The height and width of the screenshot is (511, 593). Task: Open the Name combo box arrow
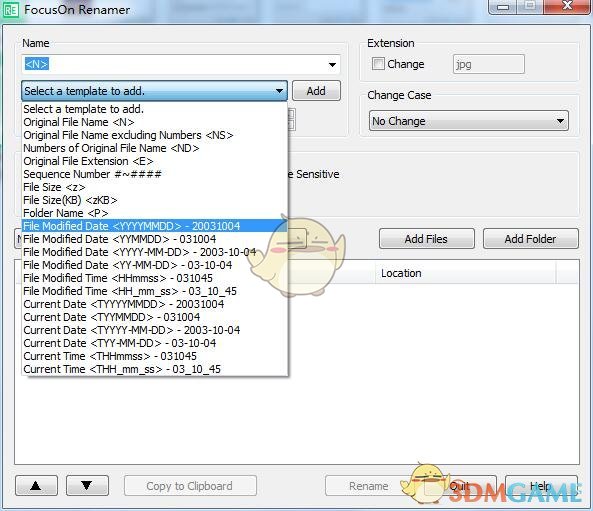[332, 65]
